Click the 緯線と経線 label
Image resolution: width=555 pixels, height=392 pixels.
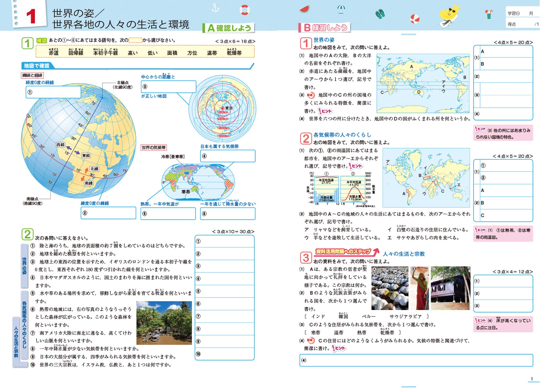tap(33, 75)
